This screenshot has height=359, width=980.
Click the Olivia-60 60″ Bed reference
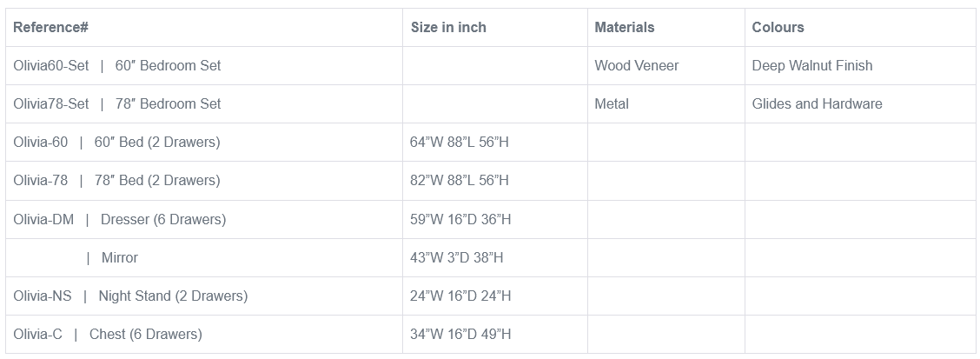click(x=116, y=143)
